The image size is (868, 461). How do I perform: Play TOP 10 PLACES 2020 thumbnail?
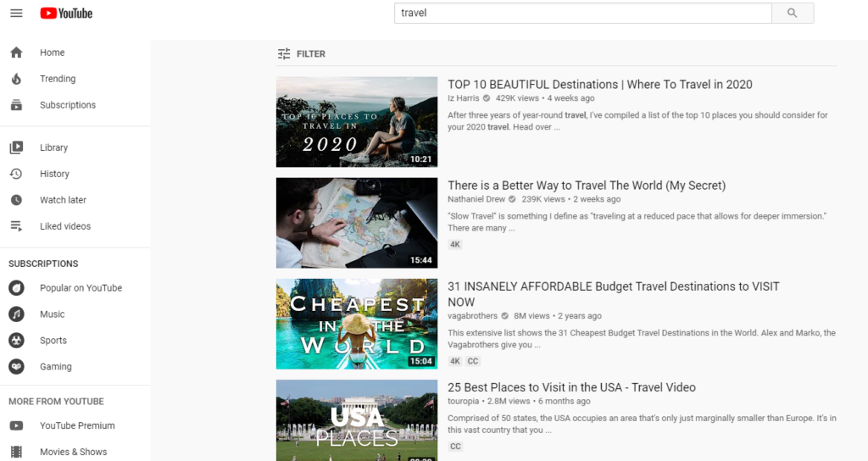pos(357,122)
